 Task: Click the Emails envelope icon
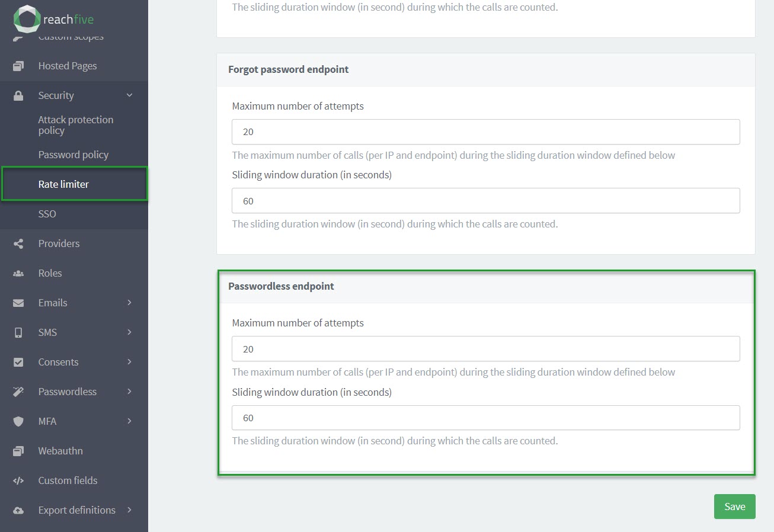click(x=18, y=303)
